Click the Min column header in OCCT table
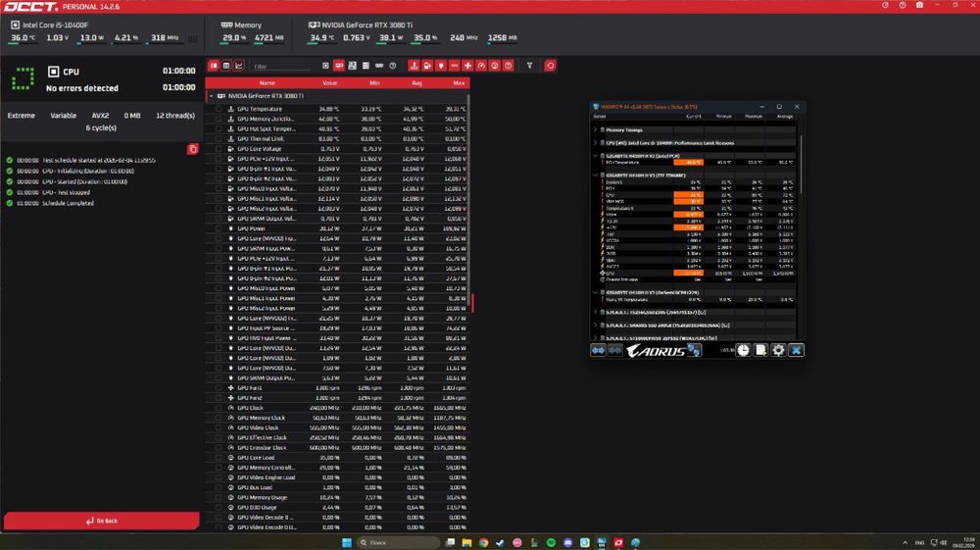The width and height of the screenshot is (980, 550). pyautogui.click(x=374, y=83)
